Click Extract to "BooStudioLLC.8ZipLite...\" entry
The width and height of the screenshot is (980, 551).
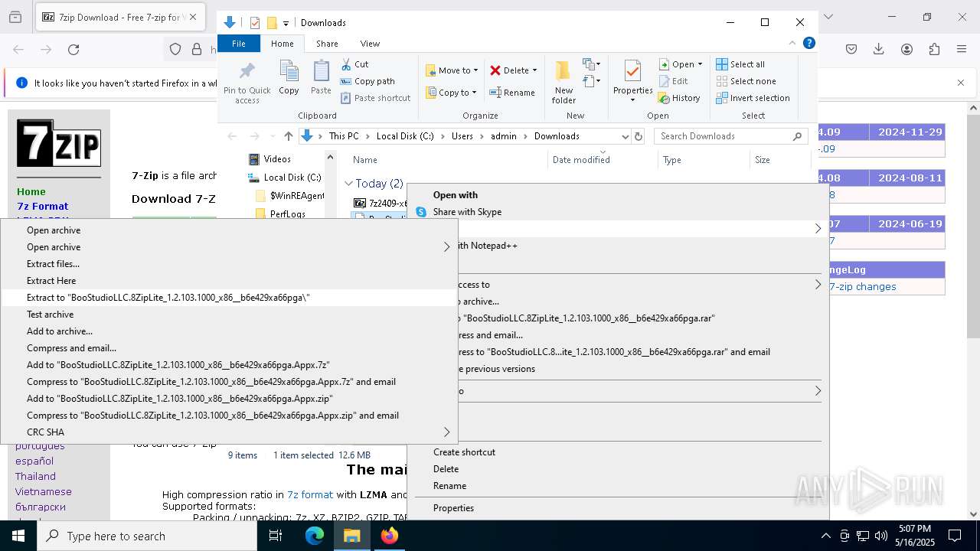click(230, 298)
